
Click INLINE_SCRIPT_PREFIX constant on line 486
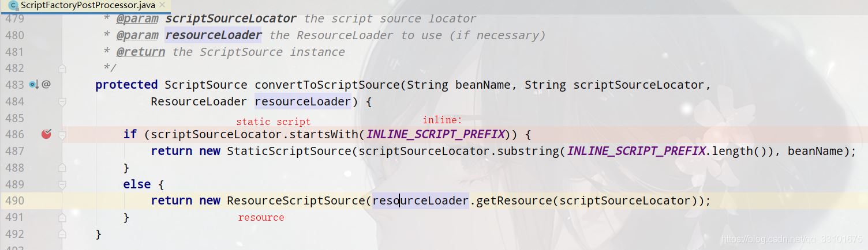[435, 134]
